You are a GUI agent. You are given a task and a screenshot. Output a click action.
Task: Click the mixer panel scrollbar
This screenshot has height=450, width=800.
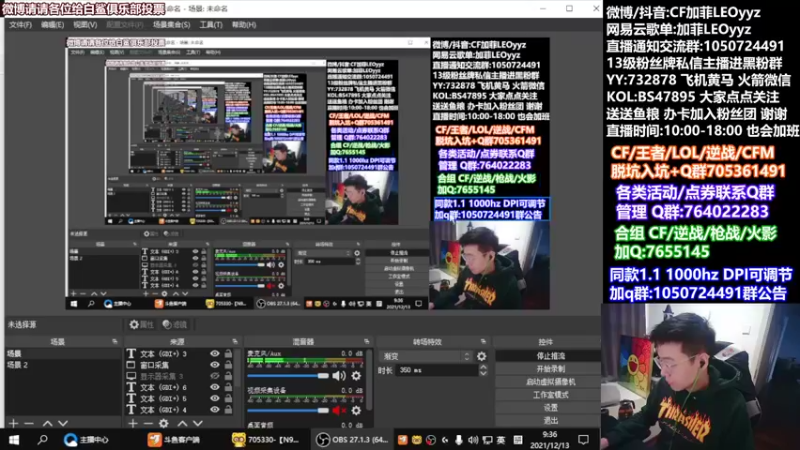[x=369, y=380]
